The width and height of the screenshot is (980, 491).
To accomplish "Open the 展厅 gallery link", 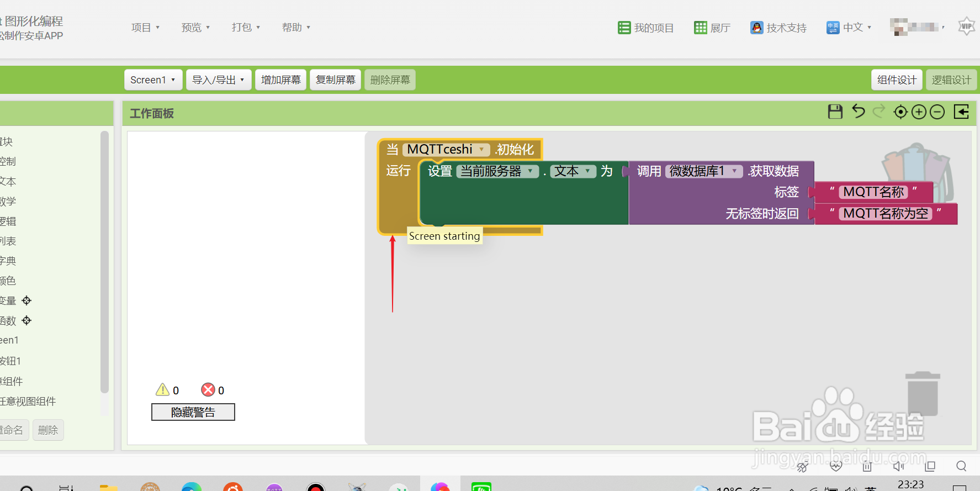I will coord(712,28).
